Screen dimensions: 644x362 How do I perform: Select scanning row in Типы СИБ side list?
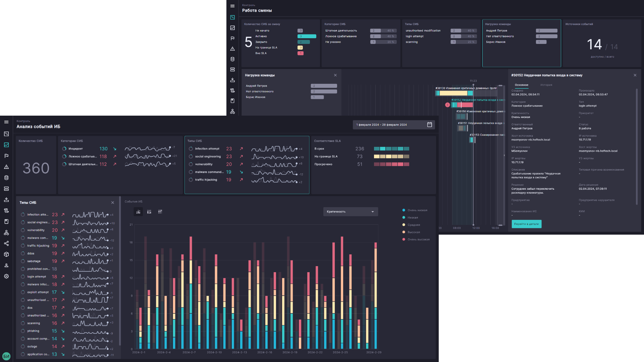pos(67,323)
